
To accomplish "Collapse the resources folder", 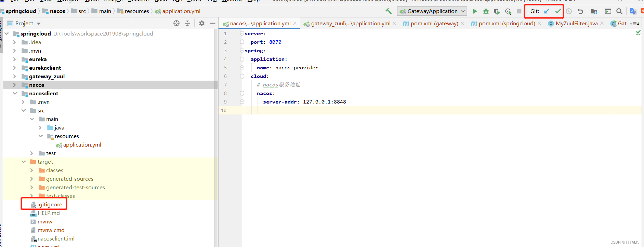I will 41,136.
